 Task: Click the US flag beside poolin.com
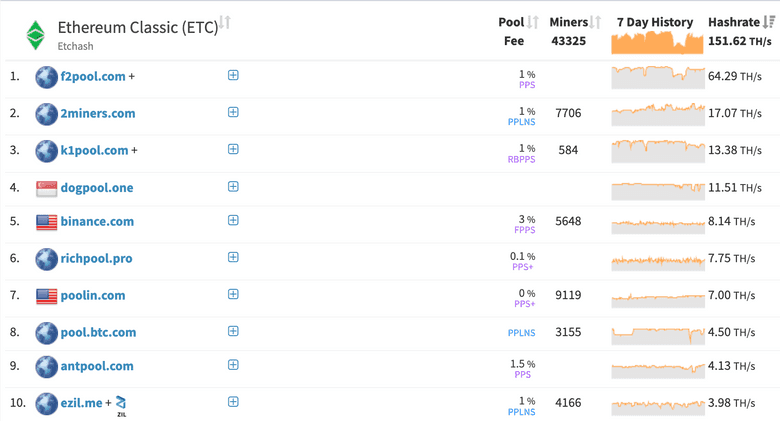(x=46, y=296)
